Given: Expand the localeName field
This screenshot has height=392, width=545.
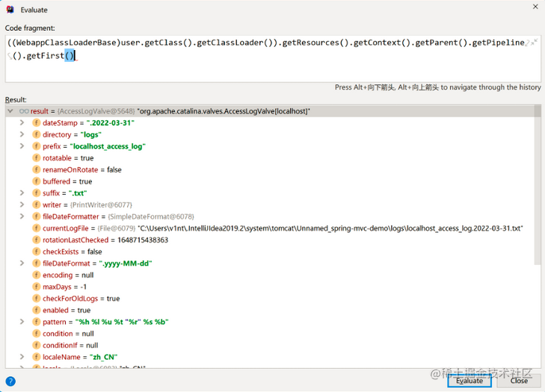Looking at the screenshot, I should [x=22, y=357].
